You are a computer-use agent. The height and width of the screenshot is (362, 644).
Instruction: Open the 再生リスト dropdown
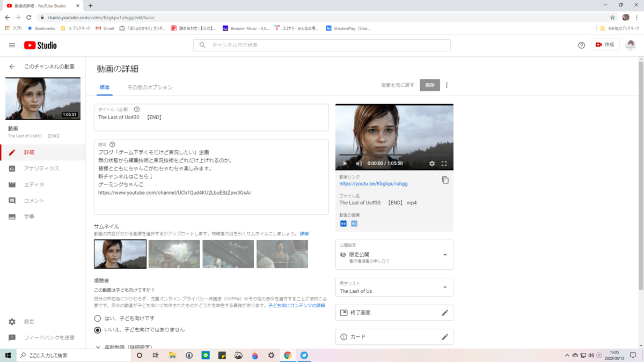[394, 287]
